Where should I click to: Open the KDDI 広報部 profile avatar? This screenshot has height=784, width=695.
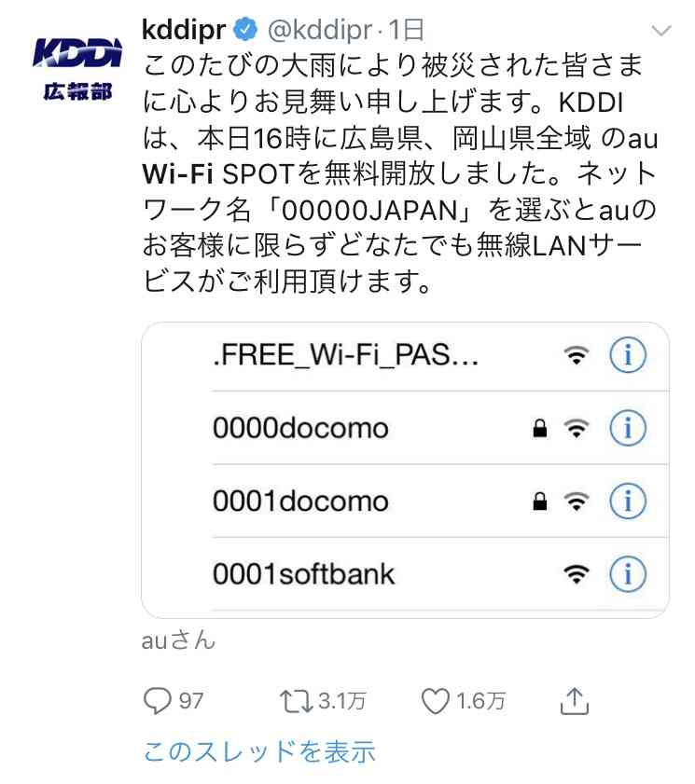coord(77,67)
